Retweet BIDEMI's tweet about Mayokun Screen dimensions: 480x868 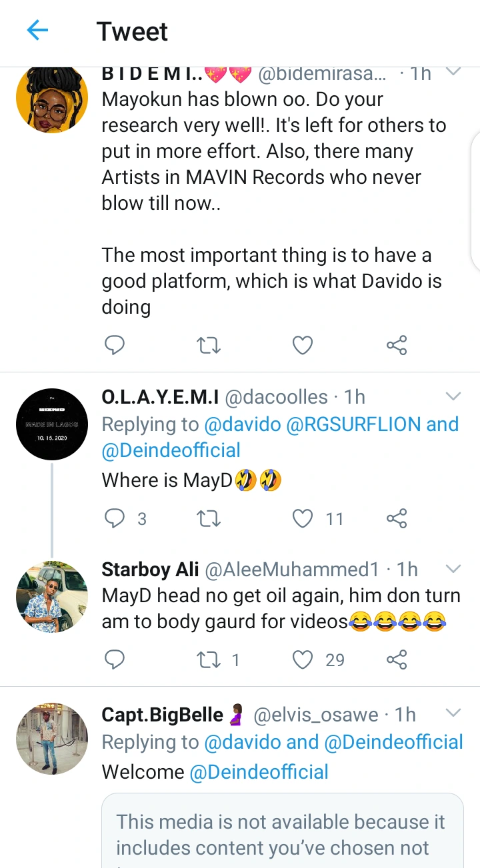click(x=209, y=345)
